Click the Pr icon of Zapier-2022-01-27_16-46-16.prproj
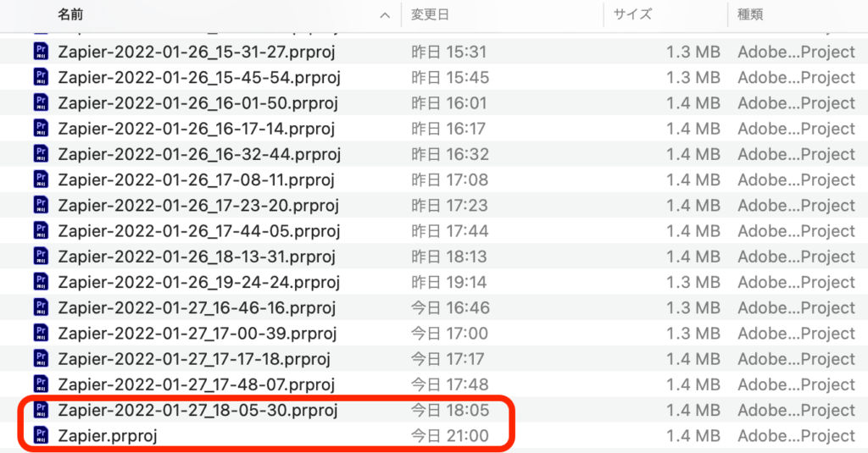 (41, 307)
